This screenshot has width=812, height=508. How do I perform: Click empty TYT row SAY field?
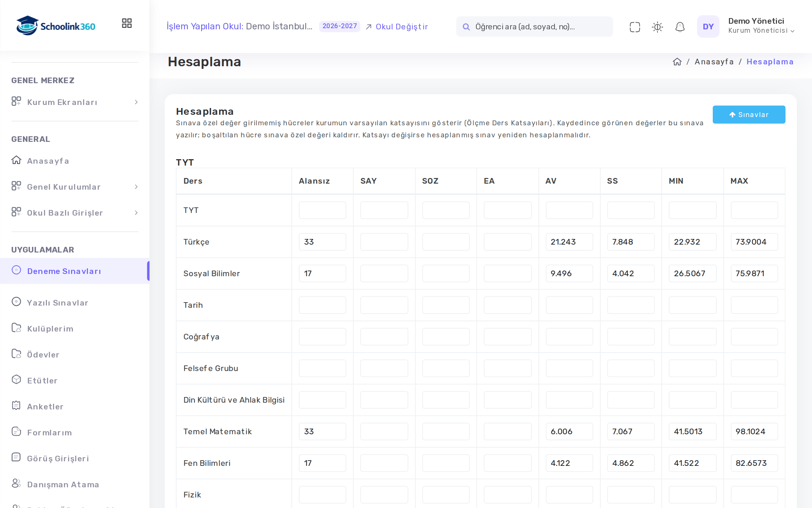tap(384, 210)
